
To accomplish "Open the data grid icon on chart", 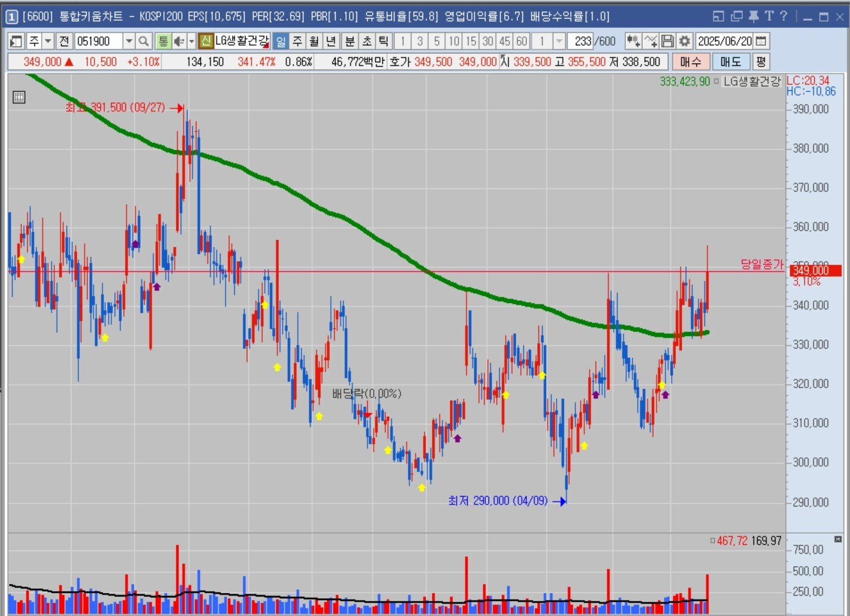I will 19,97.
